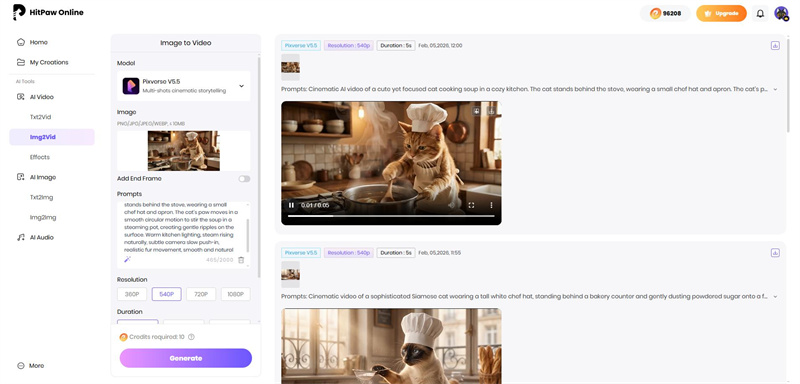
Task: Click Resolution: 540p tag on 12:00 result
Action: click(348, 45)
